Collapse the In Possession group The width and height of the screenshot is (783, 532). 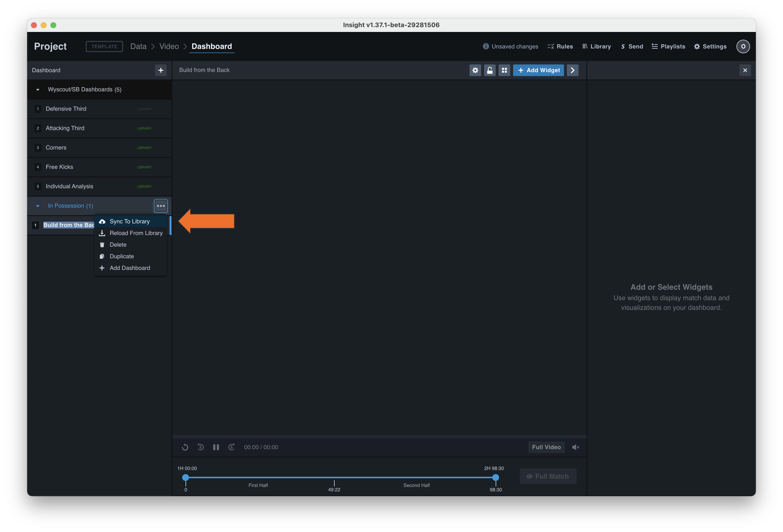38,206
